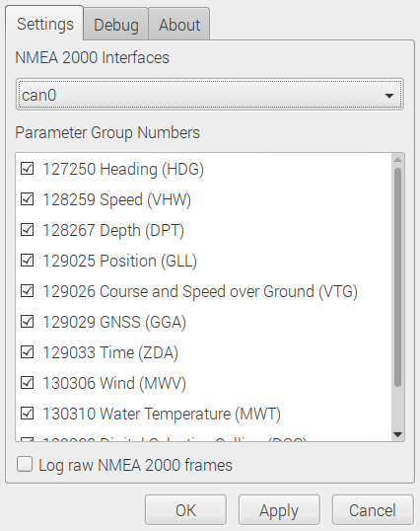
Task: Open the can0 interface dropdown
Action: 210,95
